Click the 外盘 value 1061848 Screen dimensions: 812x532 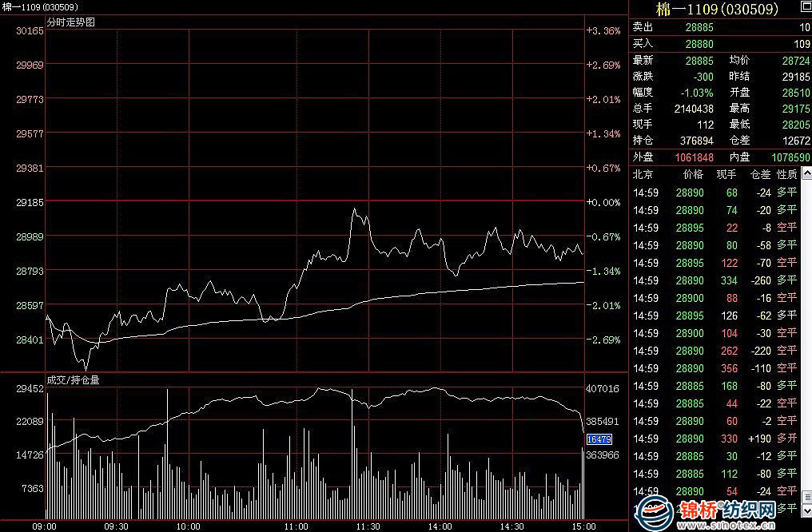694,157
